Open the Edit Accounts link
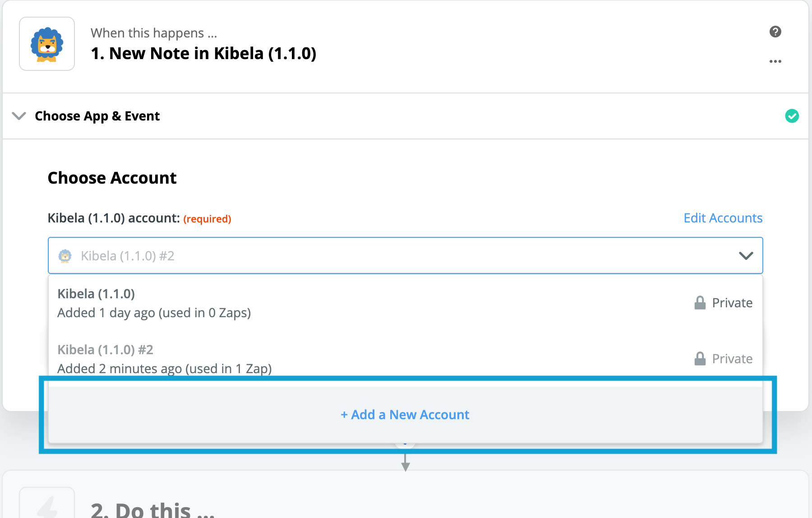 click(723, 218)
